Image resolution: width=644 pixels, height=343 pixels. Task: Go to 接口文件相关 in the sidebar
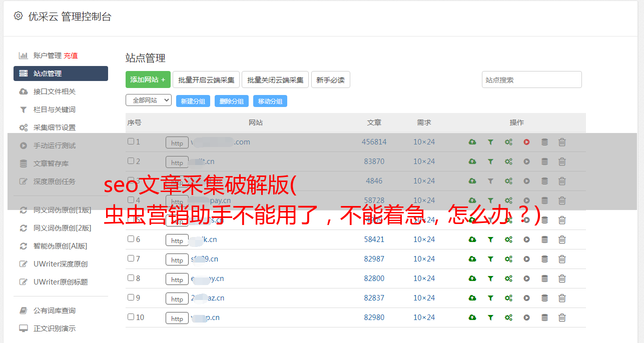click(54, 91)
